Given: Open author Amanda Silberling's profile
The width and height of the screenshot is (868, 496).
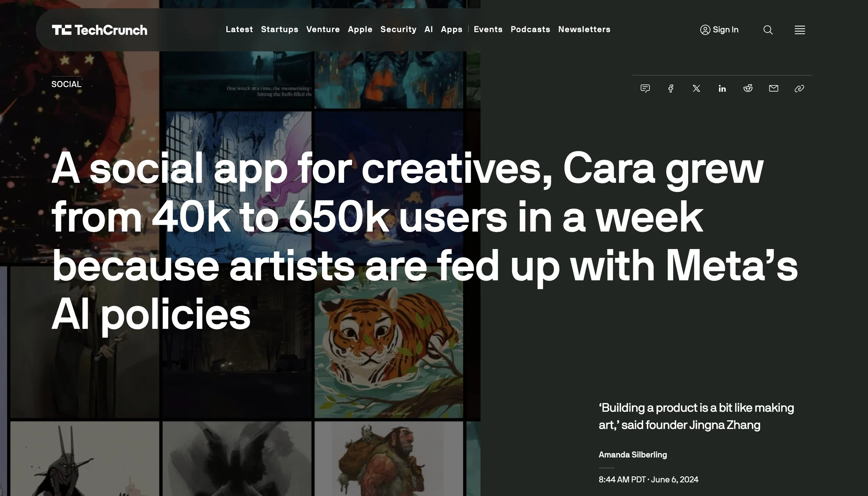Looking at the screenshot, I should point(633,454).
